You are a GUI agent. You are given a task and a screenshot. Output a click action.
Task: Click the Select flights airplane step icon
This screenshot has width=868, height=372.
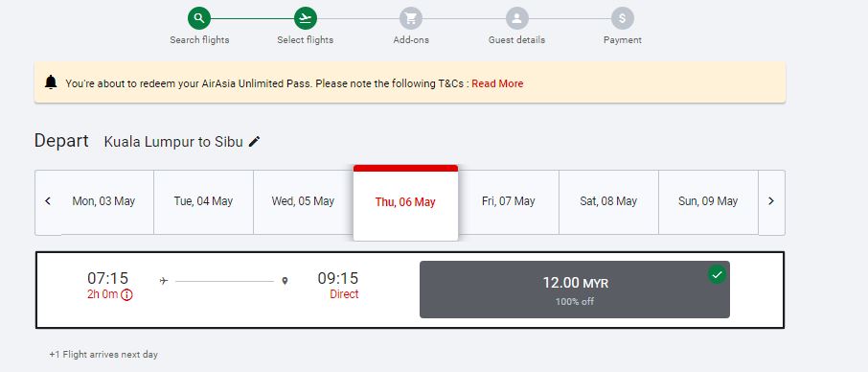pos(305,18)
